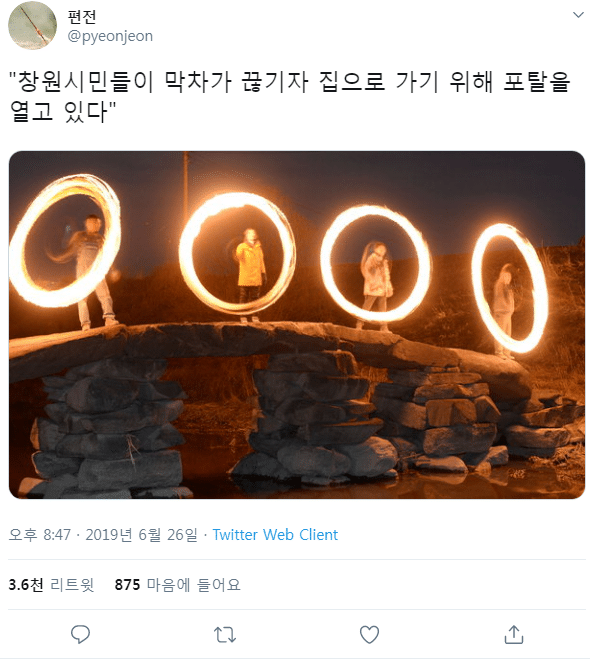Open the share tweet upload icon
The image size is (590, 662).
[514, 635]
